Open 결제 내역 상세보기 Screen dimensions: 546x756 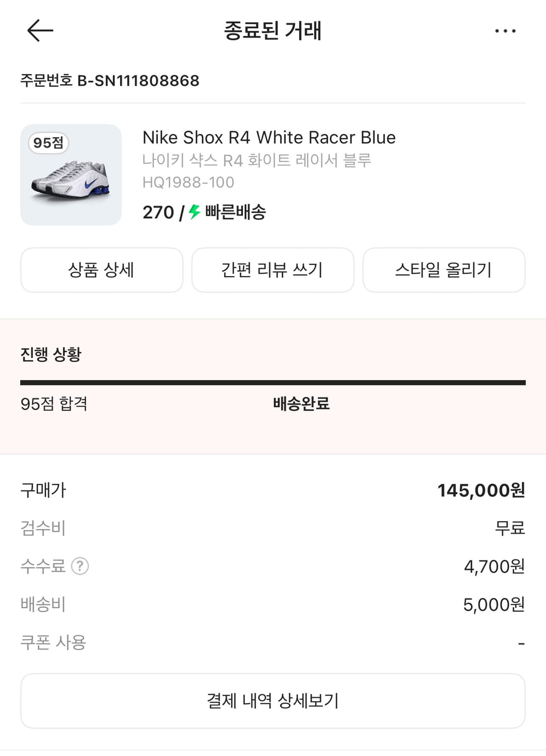click(273, 701)
